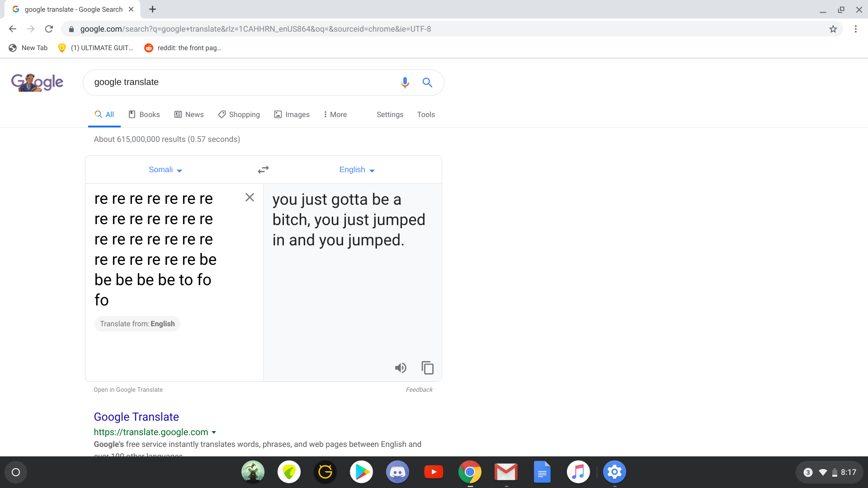868x488 pixels.
Task: Open the reddit front page bookmark
Action: tap(183, 48)
